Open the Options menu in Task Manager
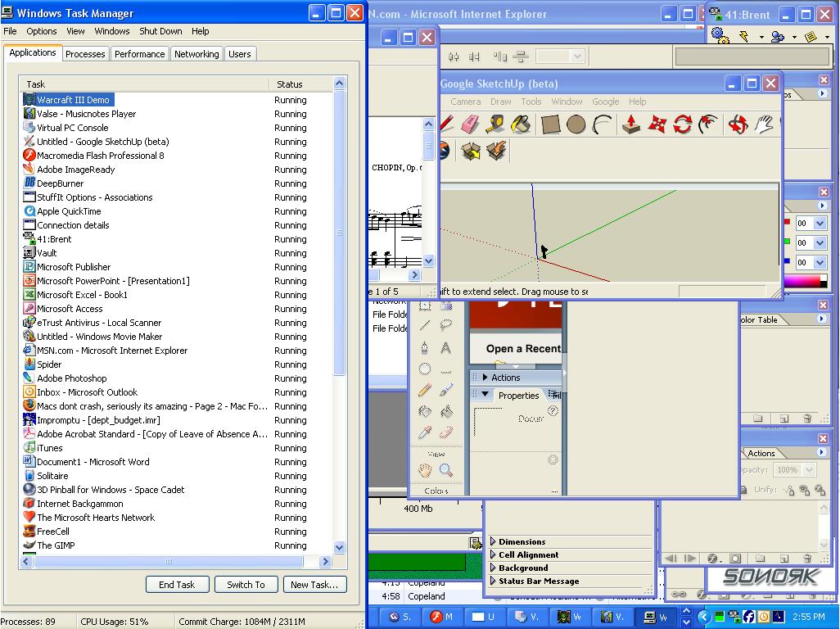 (42, 31)
